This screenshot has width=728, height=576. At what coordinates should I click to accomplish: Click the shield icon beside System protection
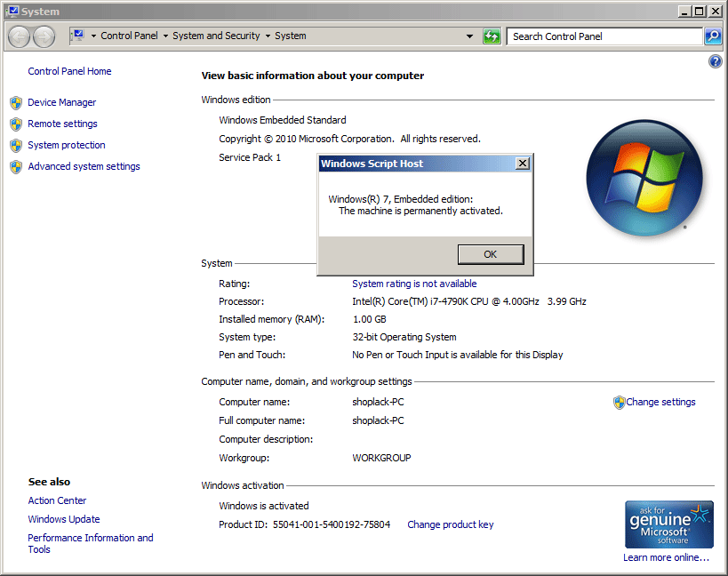pos(16,145)
